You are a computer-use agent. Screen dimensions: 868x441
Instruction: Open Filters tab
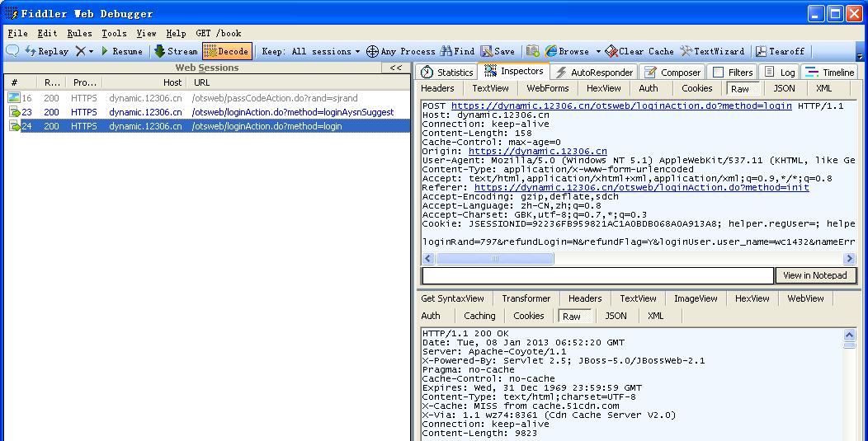(x=733, y=72)
